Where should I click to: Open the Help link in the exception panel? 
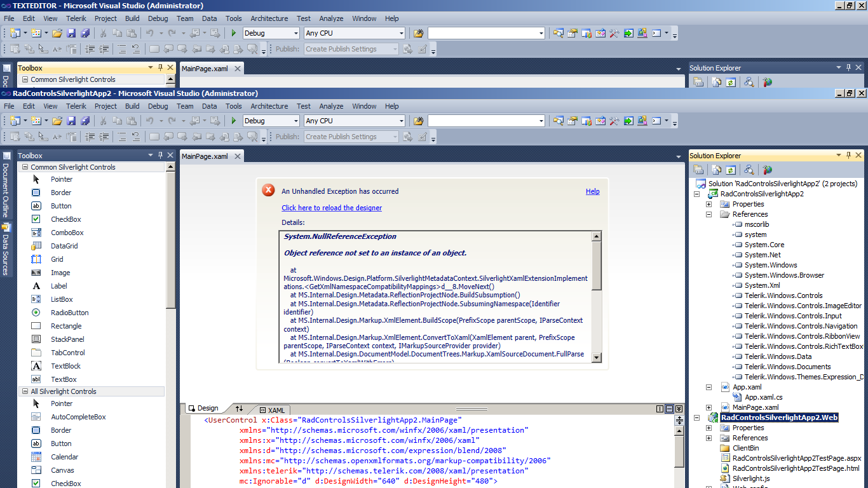pyautogui.click(x=593, y=191)
